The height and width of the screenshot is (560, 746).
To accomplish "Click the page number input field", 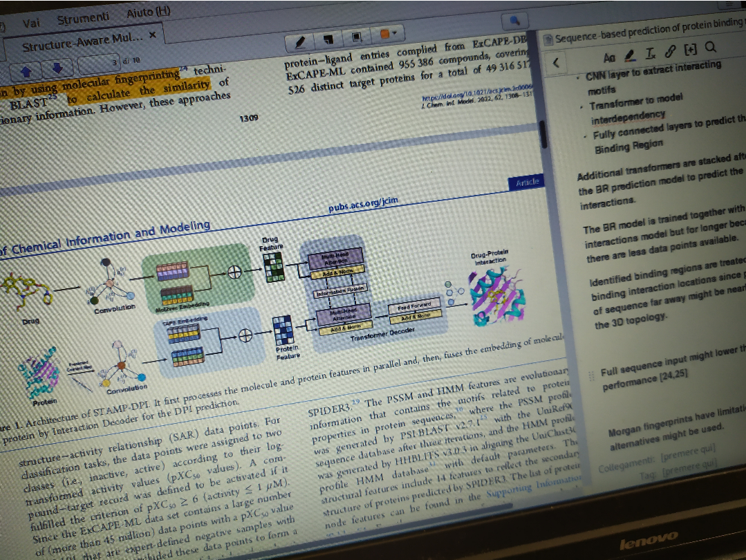I will 97,65.
